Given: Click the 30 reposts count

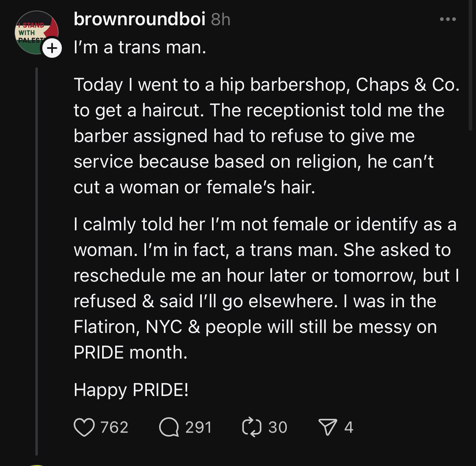Looking at the screenshot, I should point(278,427).
